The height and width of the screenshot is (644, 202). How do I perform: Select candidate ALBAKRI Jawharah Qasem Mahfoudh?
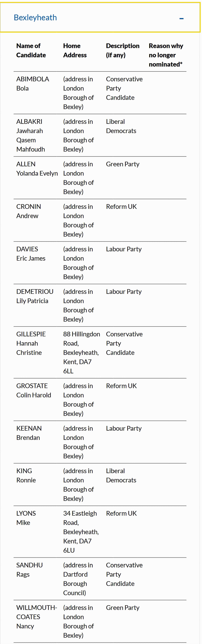pos(31,135)
